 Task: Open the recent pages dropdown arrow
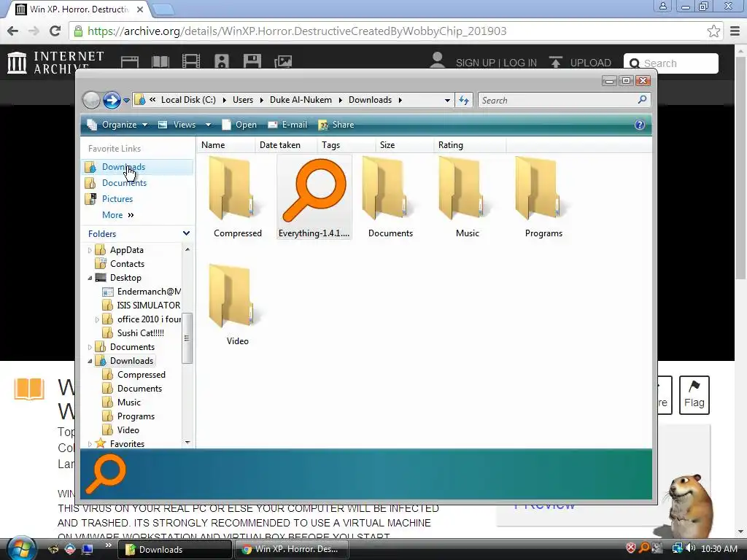126,100
